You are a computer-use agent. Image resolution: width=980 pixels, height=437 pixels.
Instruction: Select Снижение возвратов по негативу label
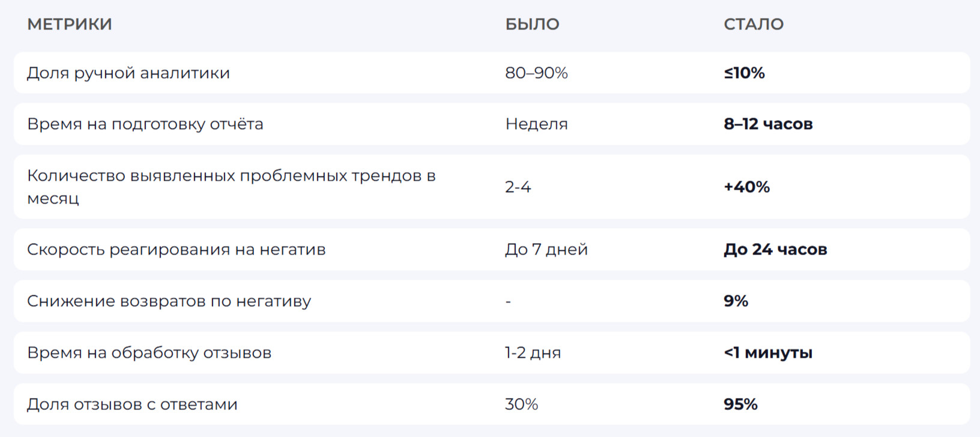point(169,301)
